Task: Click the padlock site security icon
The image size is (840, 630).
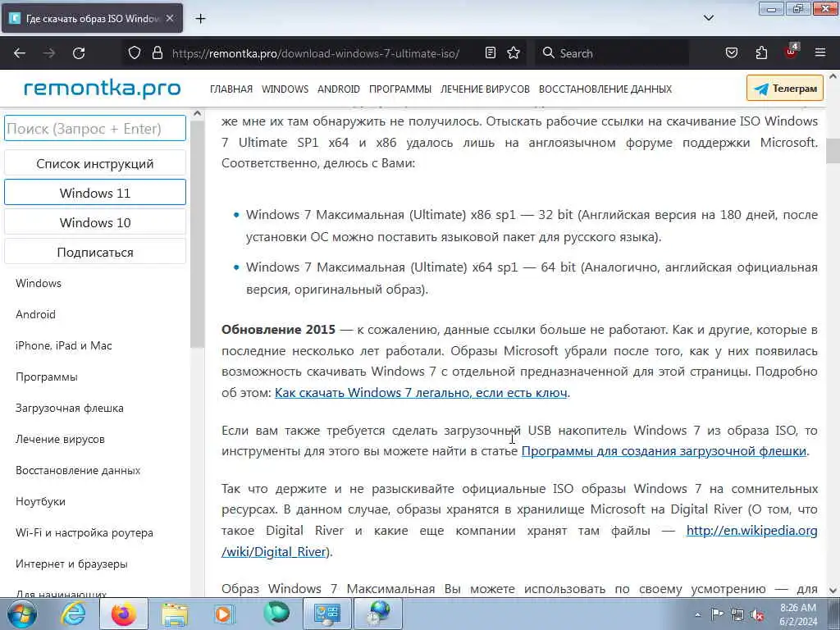Action: click(157, 53)
